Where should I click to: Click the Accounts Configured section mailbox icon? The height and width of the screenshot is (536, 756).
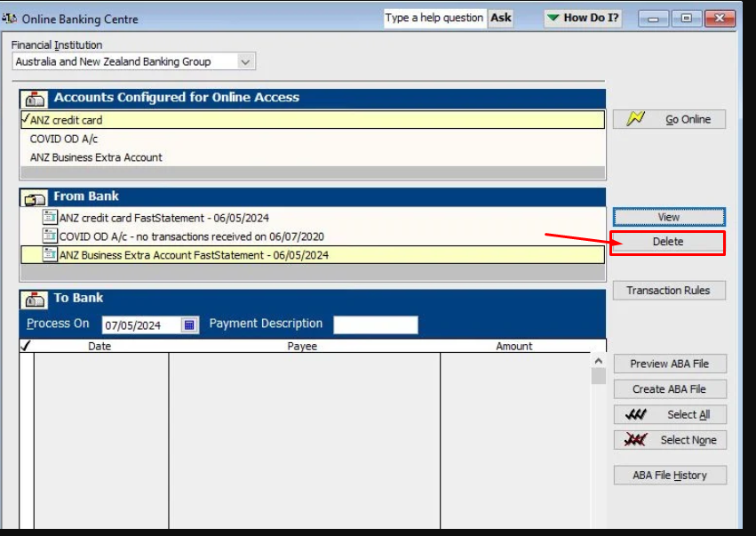click(x=34, y=100)
